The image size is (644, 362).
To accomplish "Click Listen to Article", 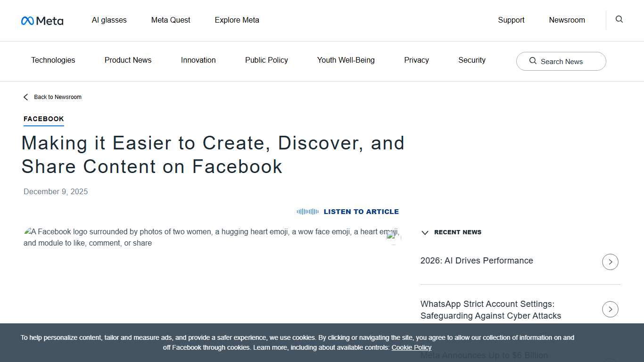I will 361,211.
